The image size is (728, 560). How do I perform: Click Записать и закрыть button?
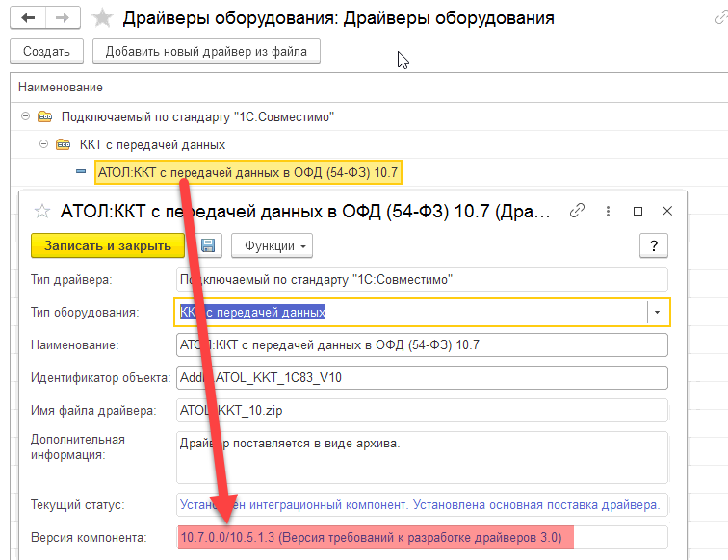[108, 245]
